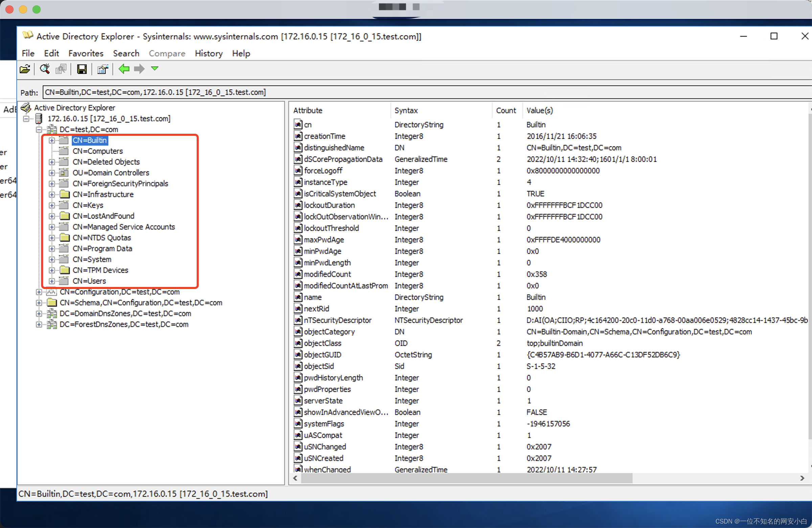The width and height of the screenshot is (812, 528).
Task: Select the Favorites menu item
Action: [x=85, y=53]
